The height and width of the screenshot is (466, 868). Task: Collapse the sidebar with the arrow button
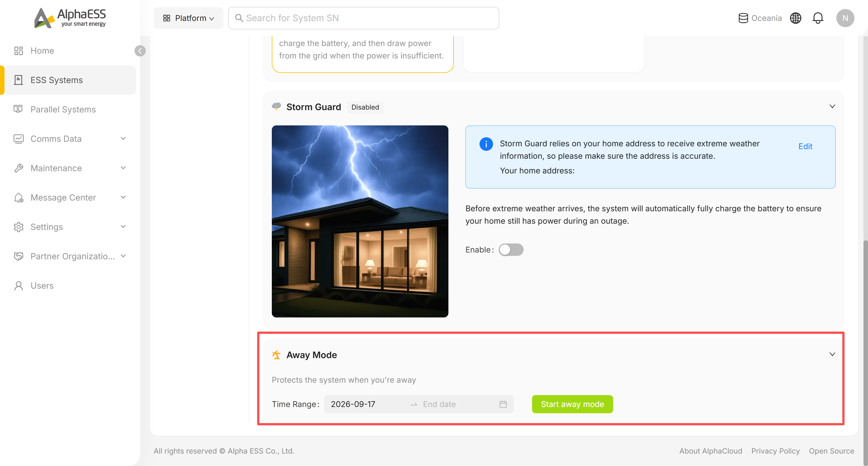(x=140, y=51)
